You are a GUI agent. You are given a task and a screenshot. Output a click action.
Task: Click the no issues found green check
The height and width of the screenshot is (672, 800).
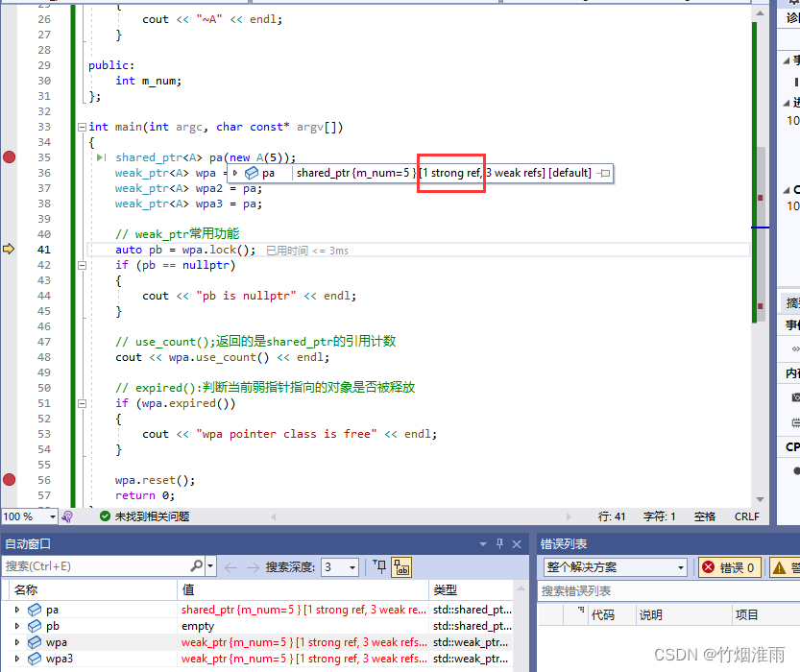coord(105,516)
